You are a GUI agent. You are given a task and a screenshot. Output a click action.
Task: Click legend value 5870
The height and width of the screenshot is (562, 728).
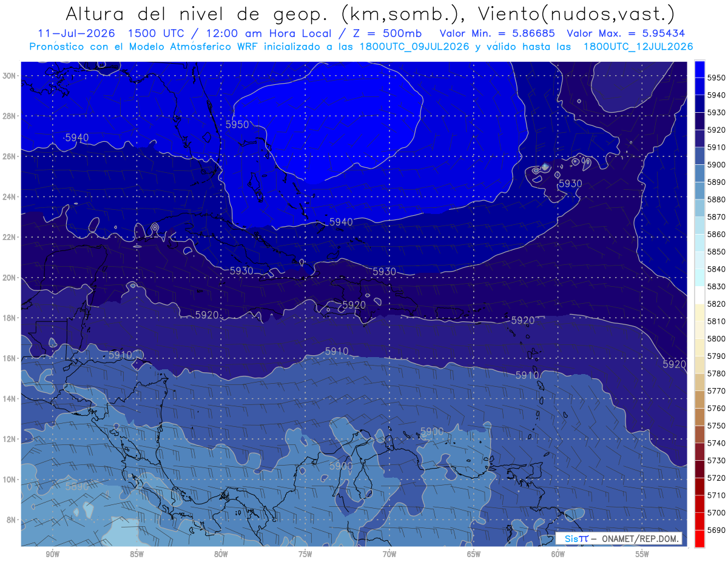pyautogui.click(x=716, y=217)
